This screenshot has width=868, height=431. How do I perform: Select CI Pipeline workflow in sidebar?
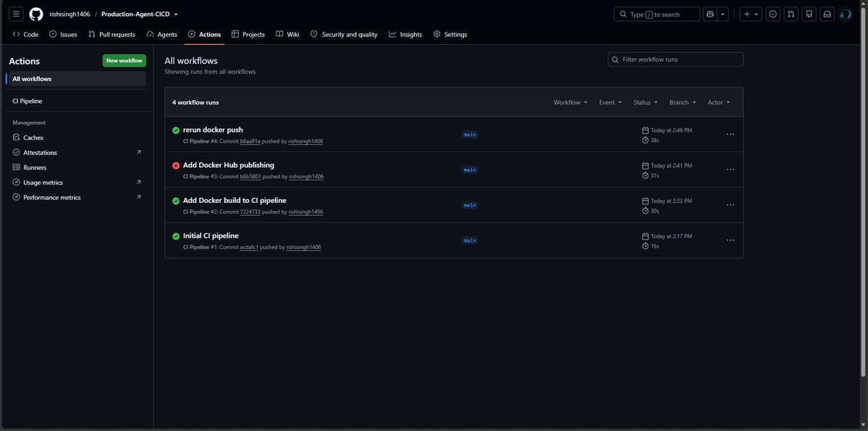pyautogui.click(x=77, y=101)
